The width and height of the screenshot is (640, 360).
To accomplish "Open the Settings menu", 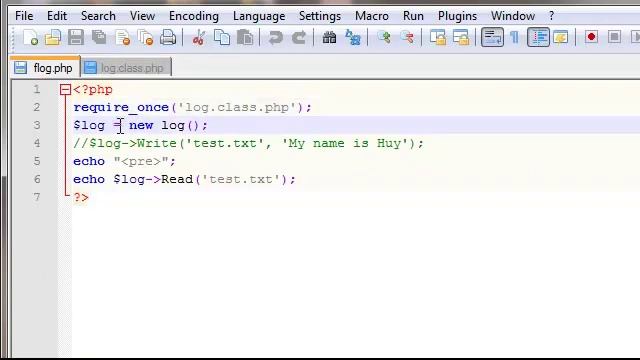I will tap(320, 16).
